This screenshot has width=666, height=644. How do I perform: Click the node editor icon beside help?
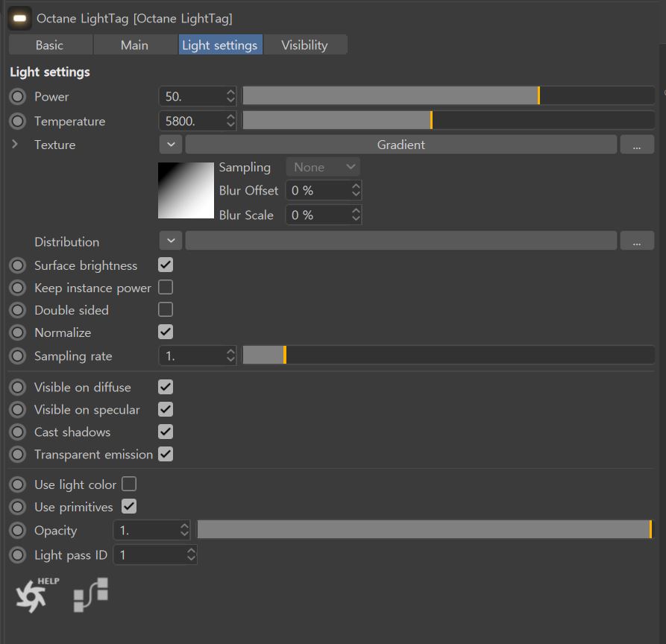coord(90,594)
